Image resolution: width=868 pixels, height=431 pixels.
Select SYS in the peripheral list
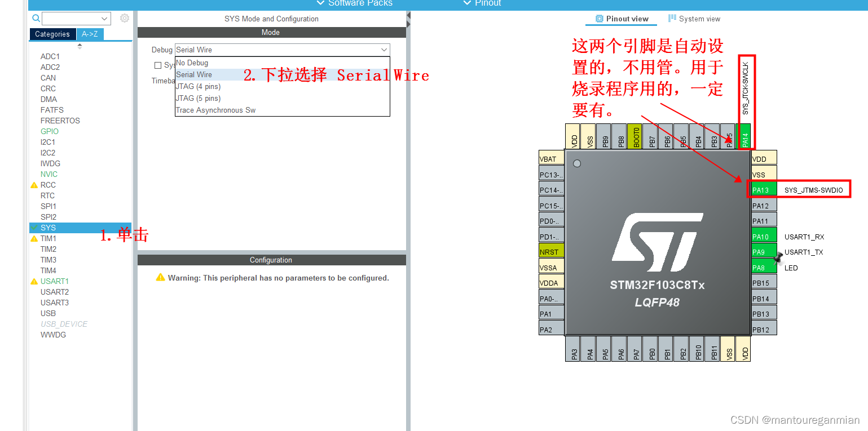pos(80,228)
